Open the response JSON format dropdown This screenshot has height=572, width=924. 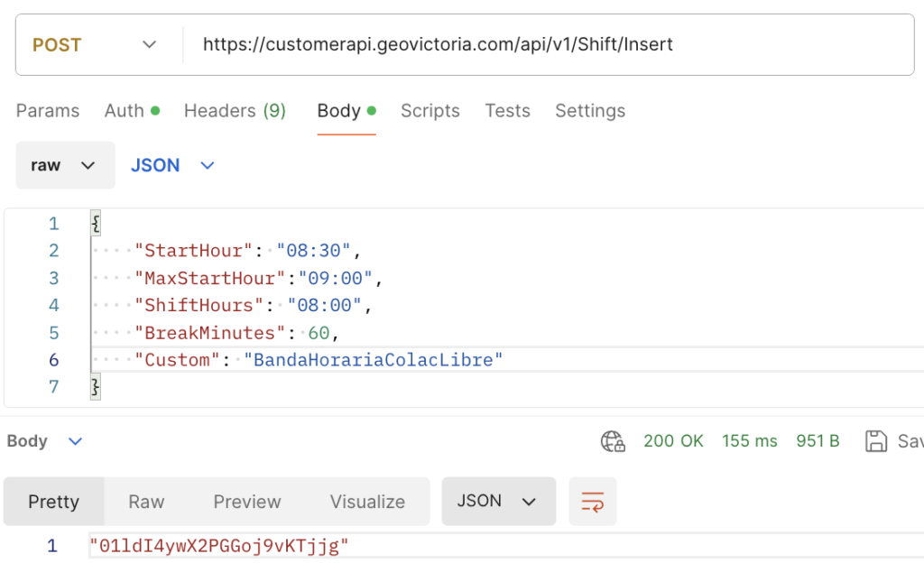498,502
